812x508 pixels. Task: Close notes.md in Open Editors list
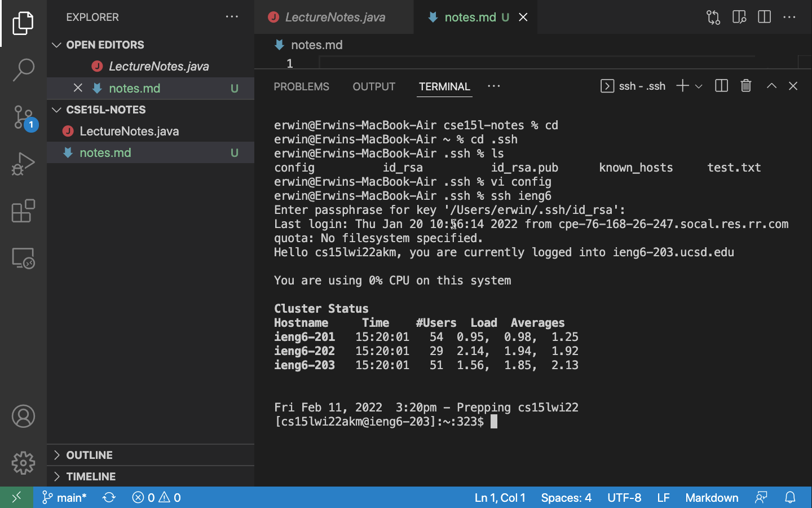tap(78, 88)
